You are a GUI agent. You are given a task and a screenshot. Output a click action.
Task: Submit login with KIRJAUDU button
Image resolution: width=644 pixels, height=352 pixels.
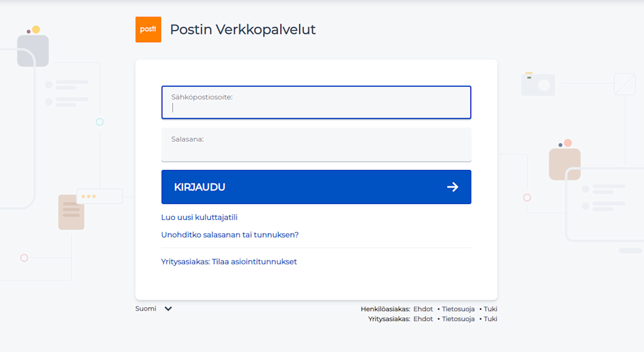point(316,187)
